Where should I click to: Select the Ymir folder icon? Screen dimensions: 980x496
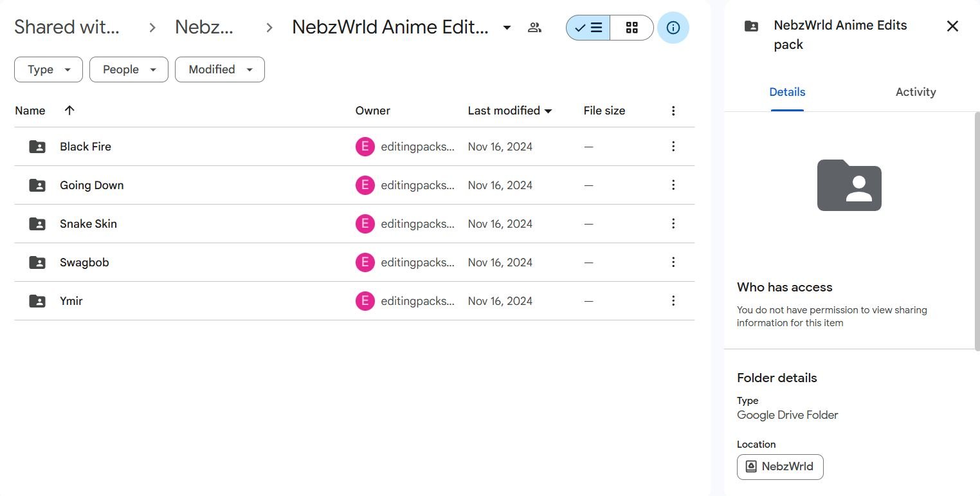pos(37,301)
